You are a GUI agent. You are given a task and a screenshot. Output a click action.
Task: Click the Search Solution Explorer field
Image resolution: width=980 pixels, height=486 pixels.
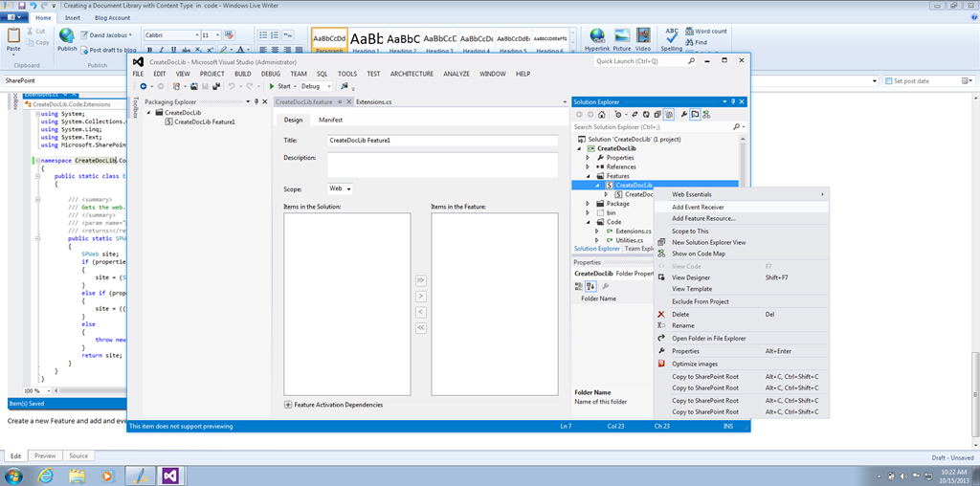point(655,127)
